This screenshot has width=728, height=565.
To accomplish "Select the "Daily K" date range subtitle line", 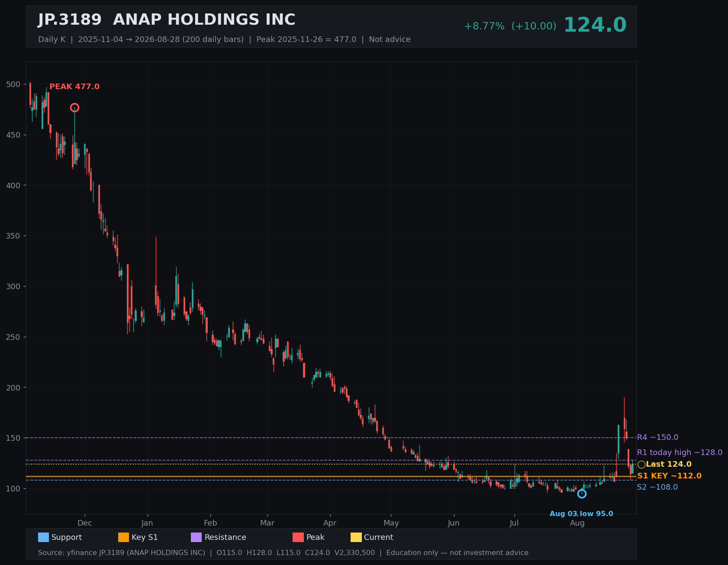I will click(224, 39).
